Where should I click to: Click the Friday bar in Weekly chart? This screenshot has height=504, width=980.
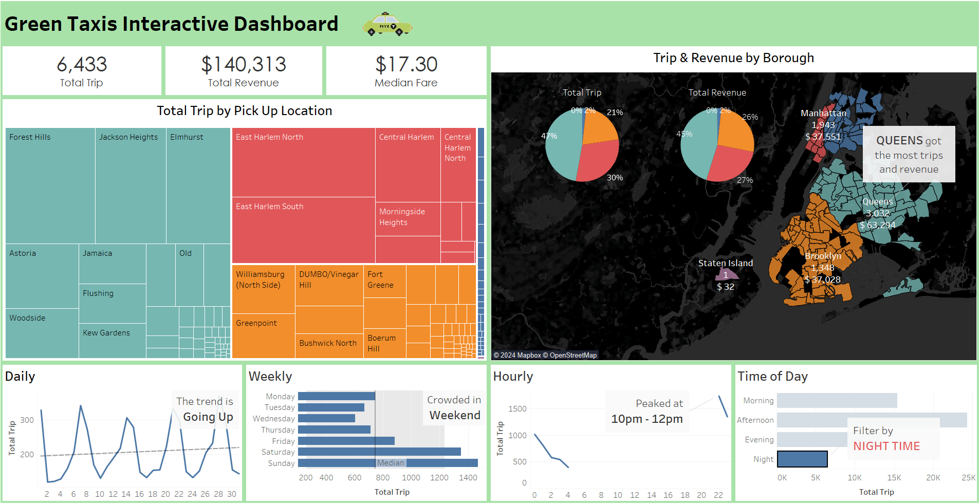(346, 441)
